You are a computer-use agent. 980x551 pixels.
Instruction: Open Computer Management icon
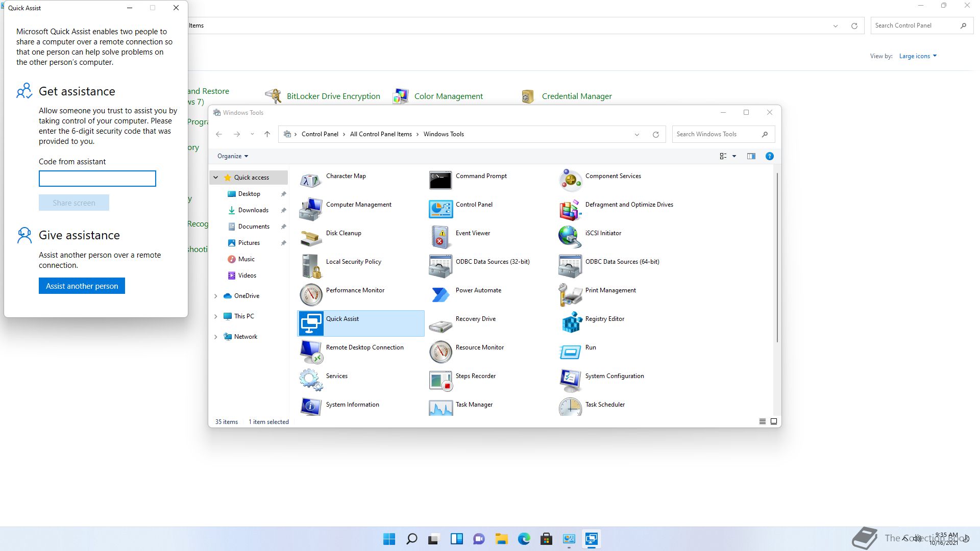click(310, 209)
